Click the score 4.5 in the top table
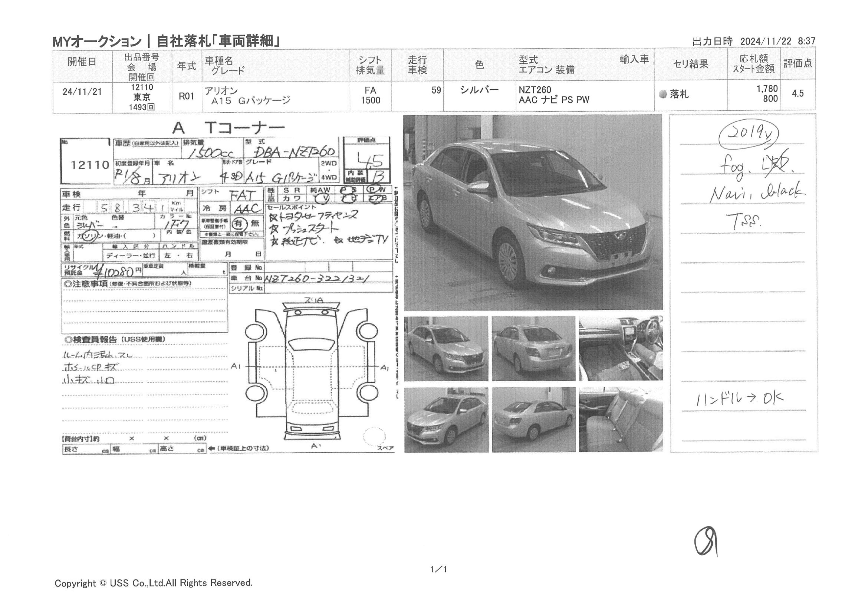Viewport: 868px width, 614px height. click(x=798, y=94)
